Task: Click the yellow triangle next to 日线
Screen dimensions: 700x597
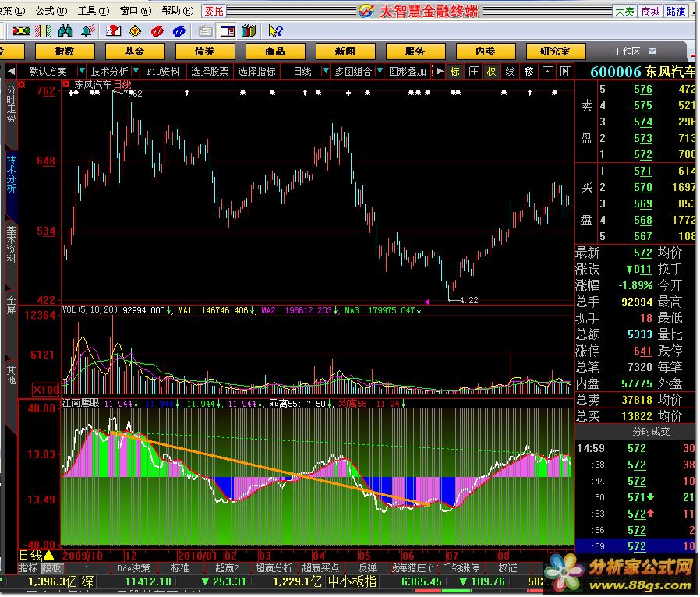Action: 48,556
